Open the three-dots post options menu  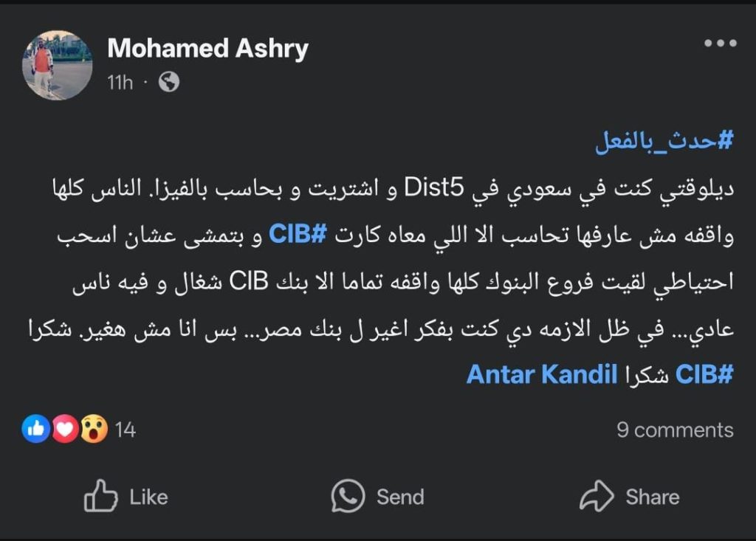(720, 44)
